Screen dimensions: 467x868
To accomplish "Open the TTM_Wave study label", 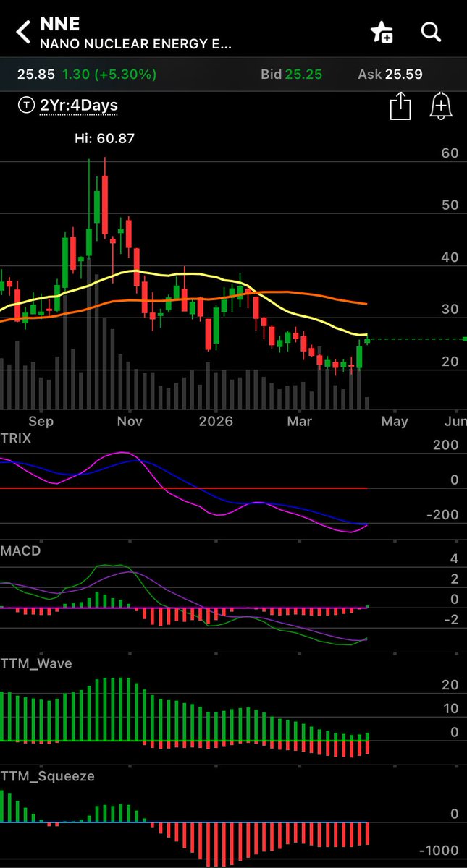I will coord(36,663).
